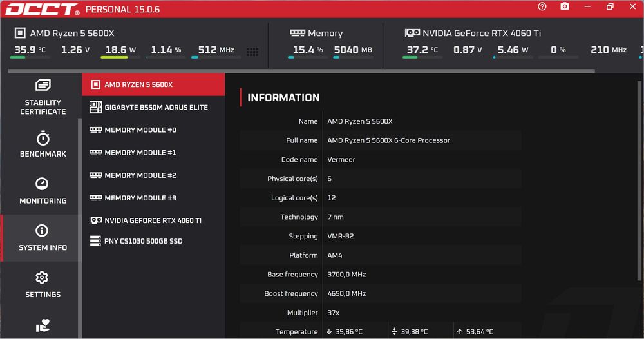Image resolution: width=644 pixels, height=339 pixels.
Task: Select NVIDIA GEFORCE RTX 4060 TI entry
Action: (x=154, y=220)
